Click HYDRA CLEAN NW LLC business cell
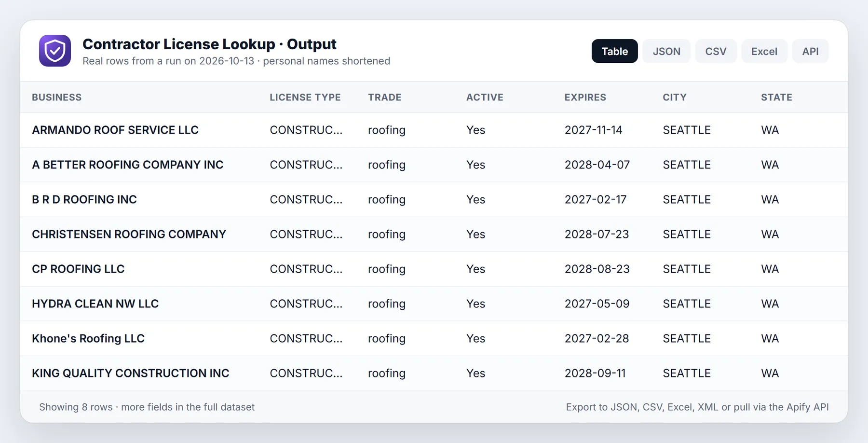This screenshot has height=443, width=868. (x=95, y=304)
